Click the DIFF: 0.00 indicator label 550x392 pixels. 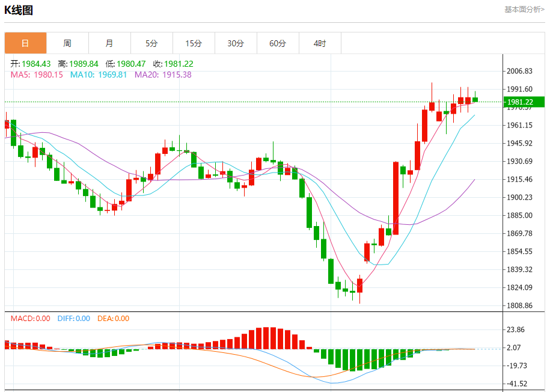73,319
